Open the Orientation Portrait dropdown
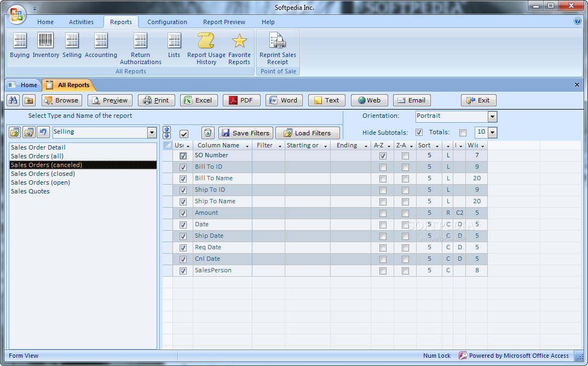The image size is (588, 366). point(492,117)
